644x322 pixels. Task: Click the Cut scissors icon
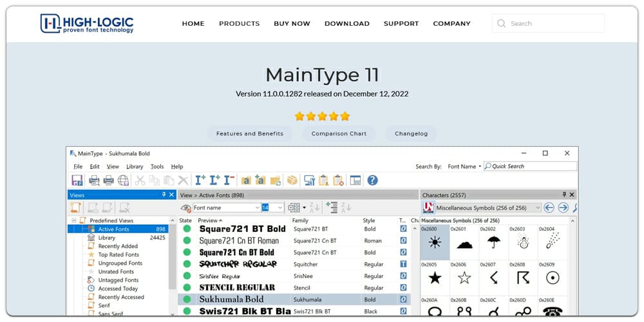140,180
